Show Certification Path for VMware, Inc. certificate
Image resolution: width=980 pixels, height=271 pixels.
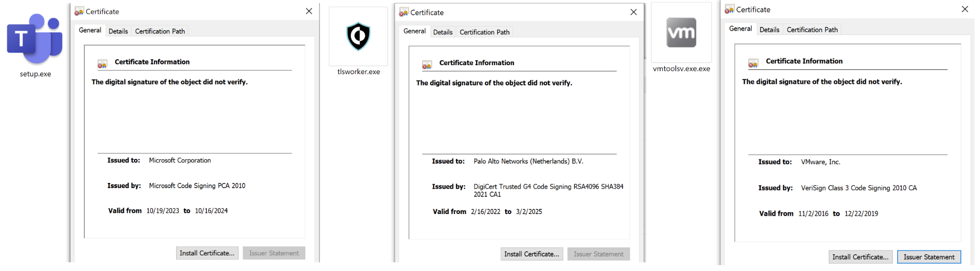[812, 30]
